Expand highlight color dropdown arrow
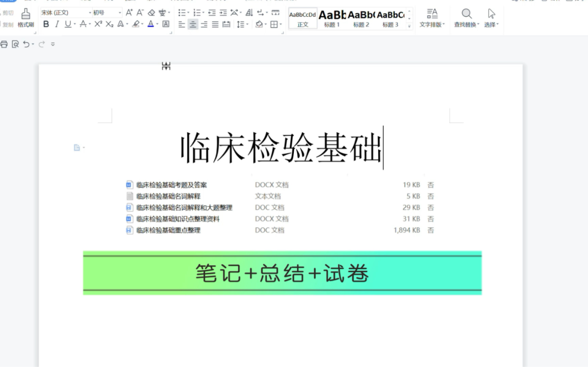 tap(142, 24)
